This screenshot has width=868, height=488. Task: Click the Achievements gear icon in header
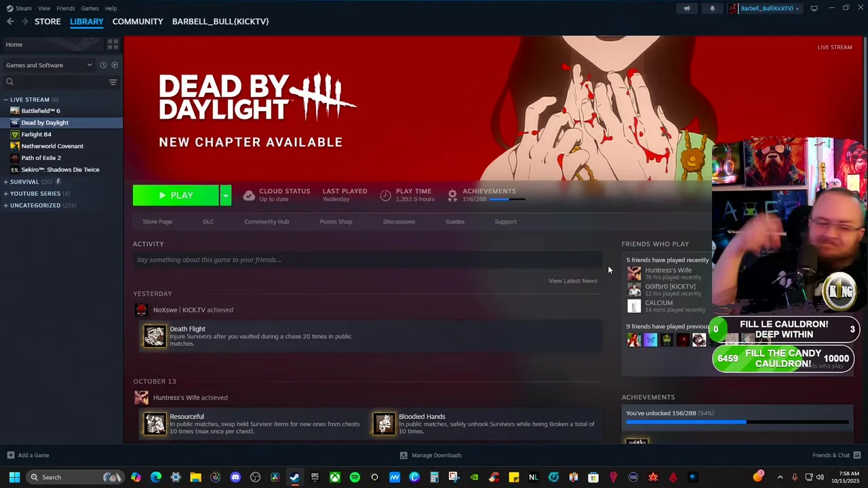452,195
